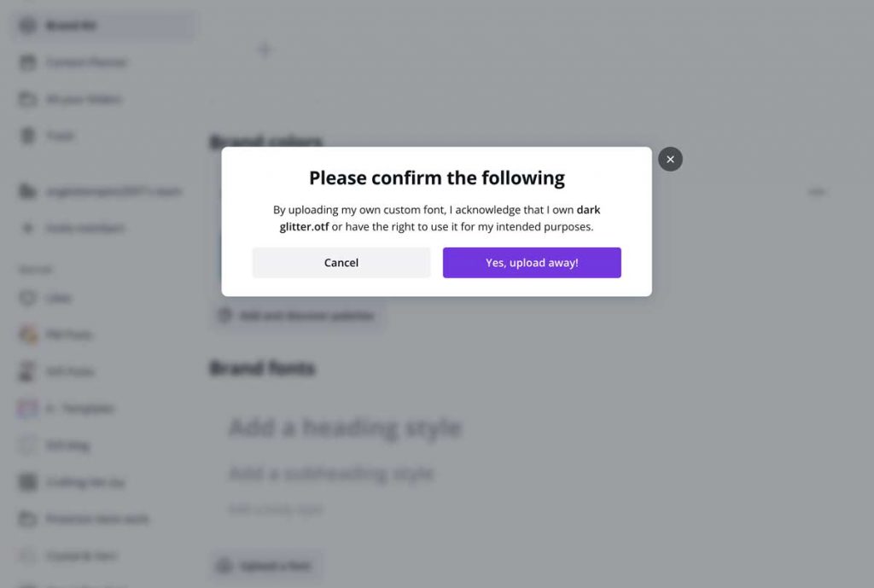Click the Add a heading style placeholder
Screen dimensions: 874x588
[345, 428]
